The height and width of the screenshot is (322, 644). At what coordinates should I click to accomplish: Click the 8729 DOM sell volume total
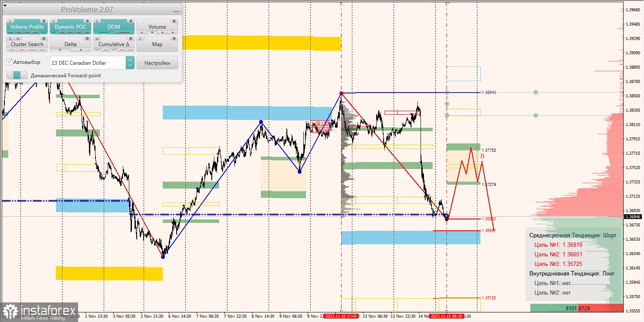point(584,308)
